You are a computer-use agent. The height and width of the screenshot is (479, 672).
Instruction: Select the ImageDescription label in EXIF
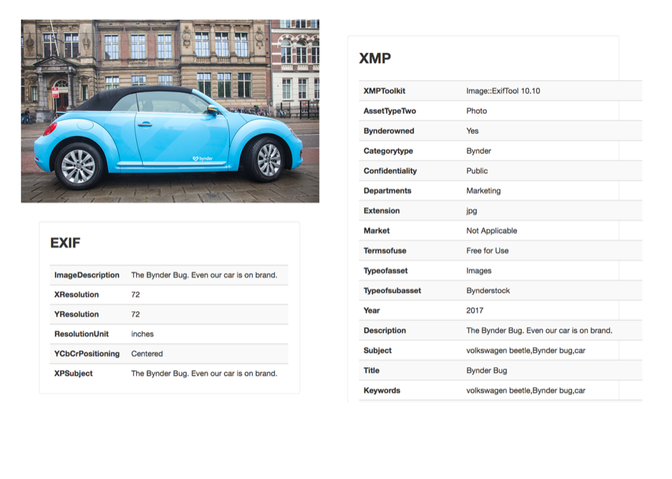pyautogui.click(x=87, y=275)
